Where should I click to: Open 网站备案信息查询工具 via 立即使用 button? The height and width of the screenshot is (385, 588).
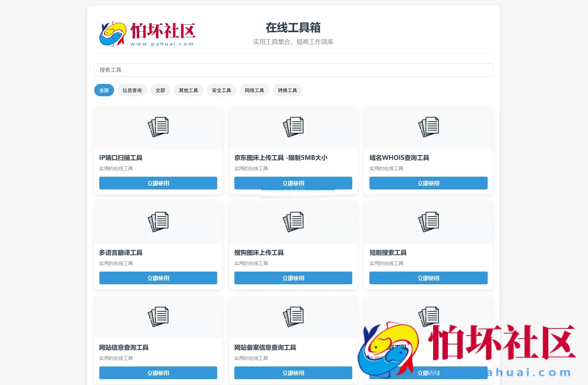click(x=293, y=373)
